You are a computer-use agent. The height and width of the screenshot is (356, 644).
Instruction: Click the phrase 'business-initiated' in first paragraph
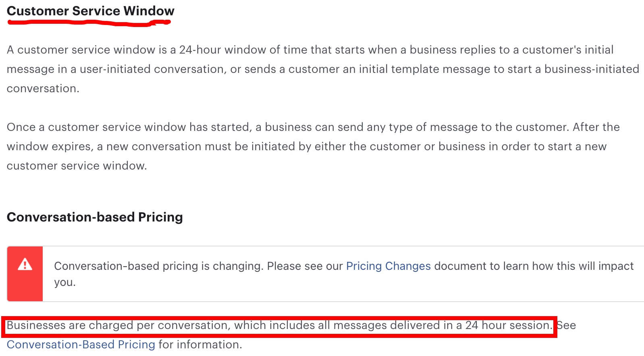[x=592, y=69]
